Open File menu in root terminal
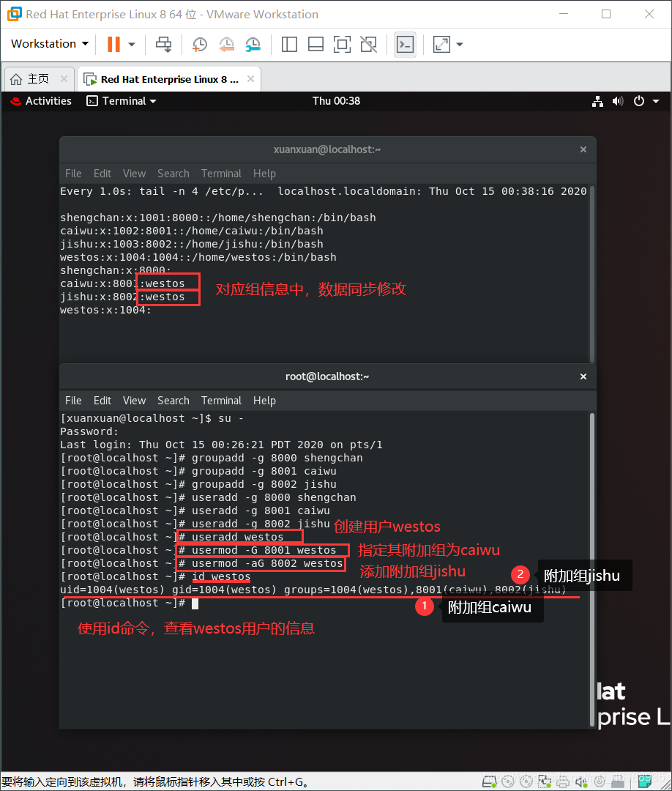The image size is (672, 791). click(73, 401)
